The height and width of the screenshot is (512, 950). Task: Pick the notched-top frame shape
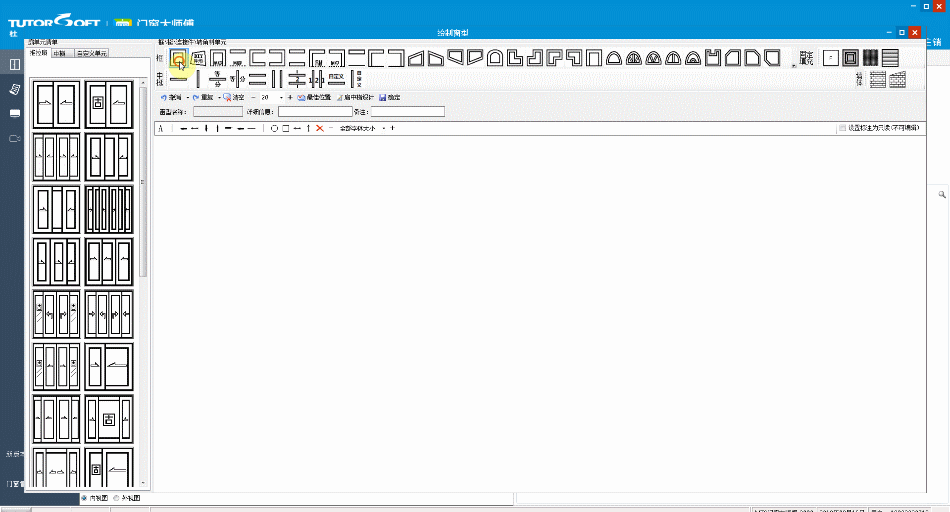click(x=713, y=59)
